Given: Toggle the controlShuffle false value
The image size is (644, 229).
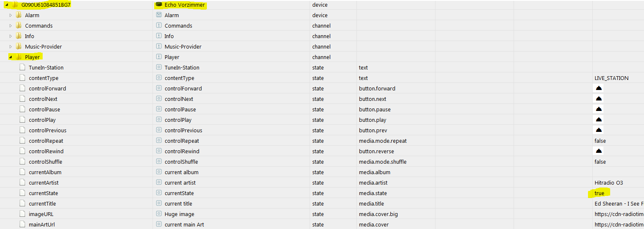Looking at the screenshot, I should 600,162.
